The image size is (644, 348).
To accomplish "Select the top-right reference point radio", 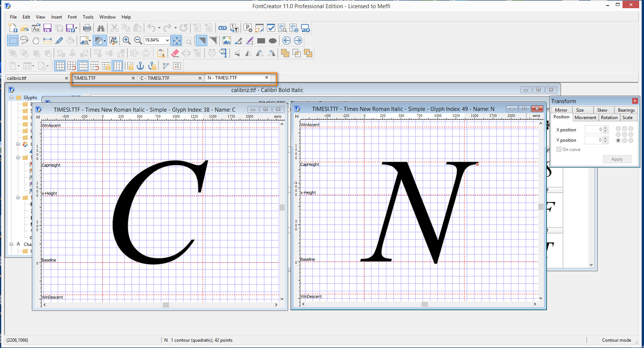I will point(631,129).
